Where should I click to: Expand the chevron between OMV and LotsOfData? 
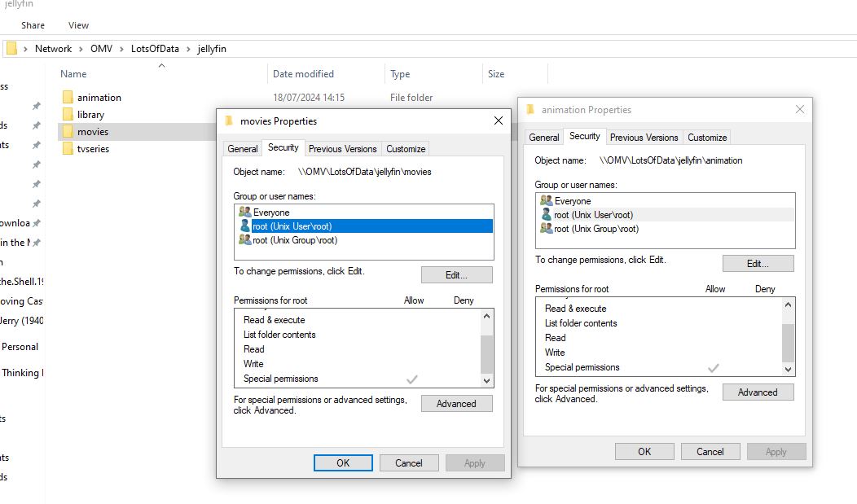(x=122, y=49)
